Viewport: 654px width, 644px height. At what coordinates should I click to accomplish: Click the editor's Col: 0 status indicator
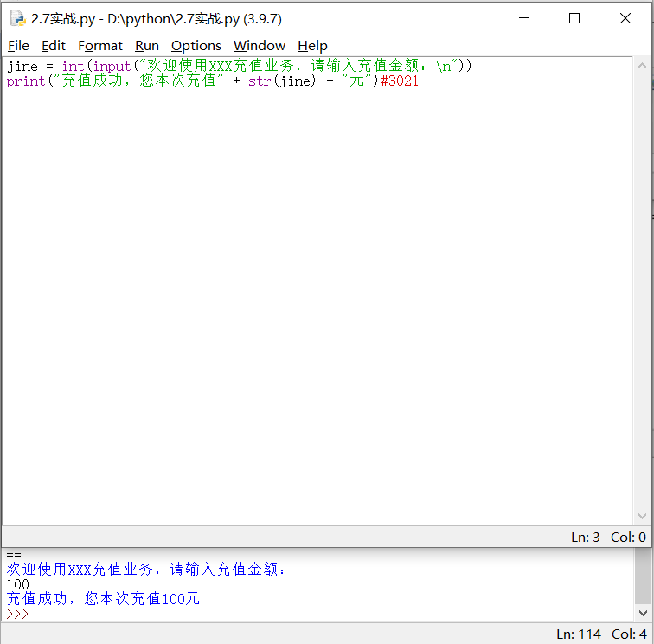628,538
